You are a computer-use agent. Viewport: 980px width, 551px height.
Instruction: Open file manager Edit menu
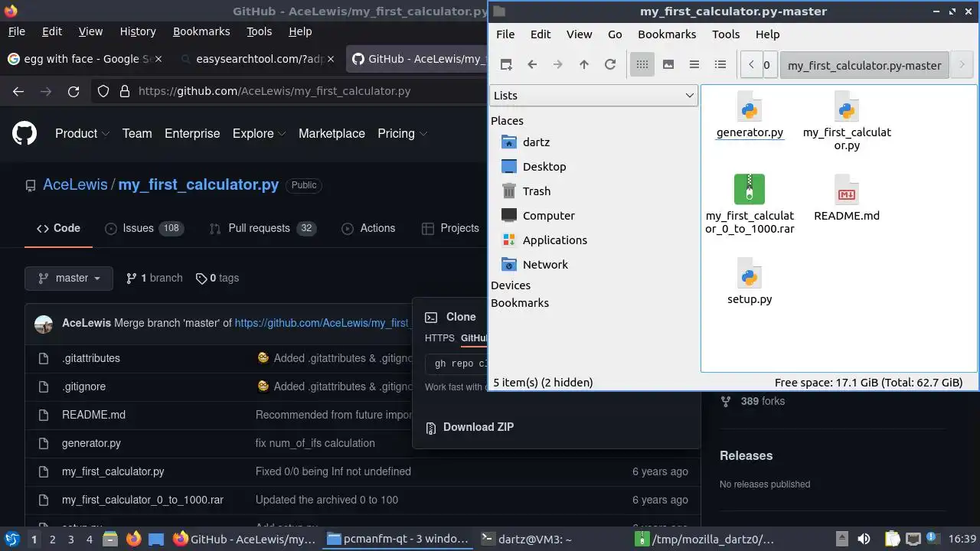(x=541, y=34)
